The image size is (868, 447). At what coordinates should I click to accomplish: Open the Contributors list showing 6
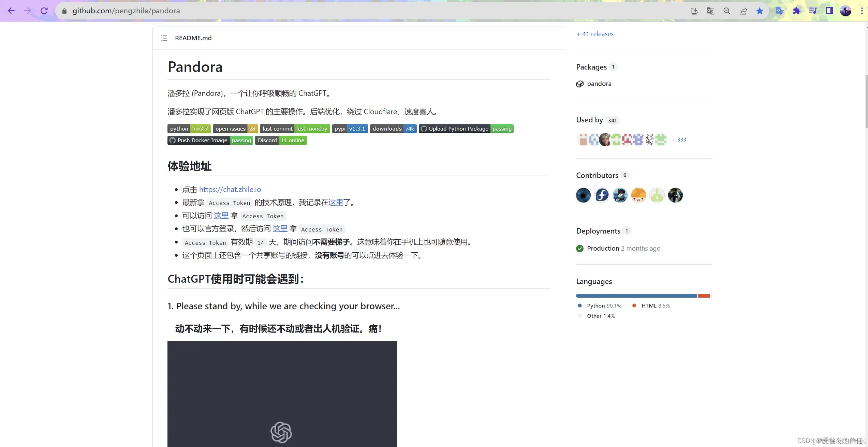597,175
